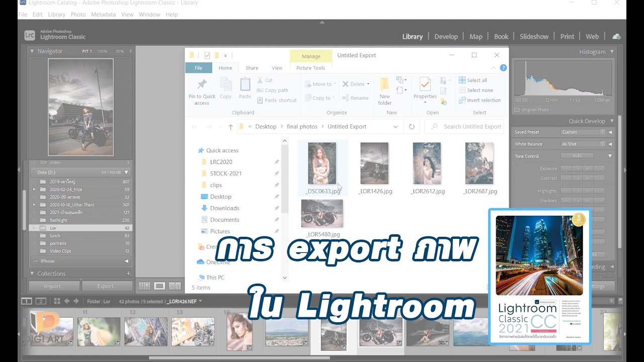Viewport: 644px width, 362px height.
Task: Open the Picture Tools tab
Action: 311,68
